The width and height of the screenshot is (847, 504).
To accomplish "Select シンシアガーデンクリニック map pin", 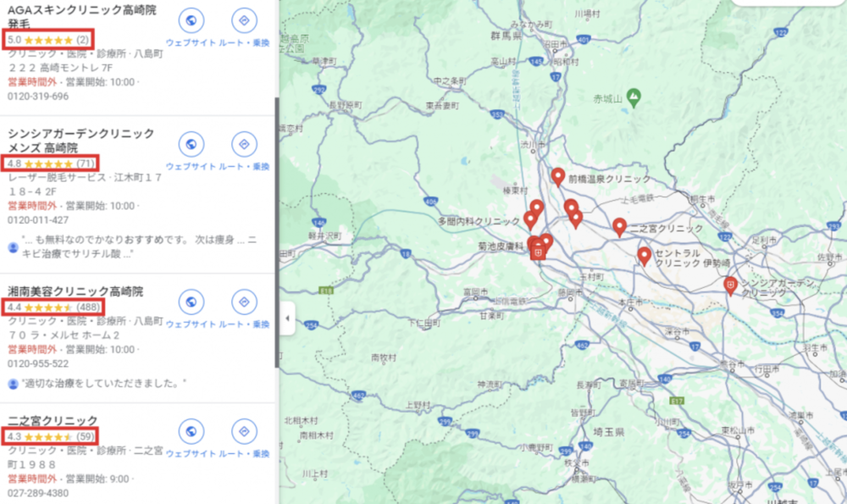I will point(730,285).
